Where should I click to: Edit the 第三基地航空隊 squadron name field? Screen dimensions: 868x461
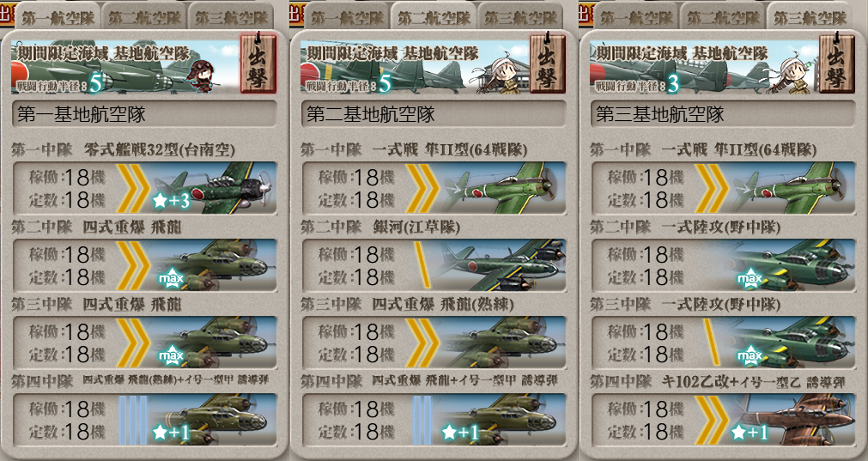click(x=723, y=114)
